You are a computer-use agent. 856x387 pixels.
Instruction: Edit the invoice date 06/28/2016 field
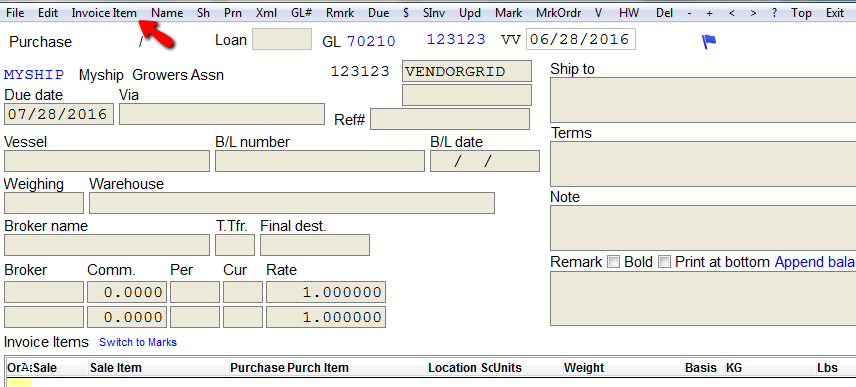tap(580, 39)
